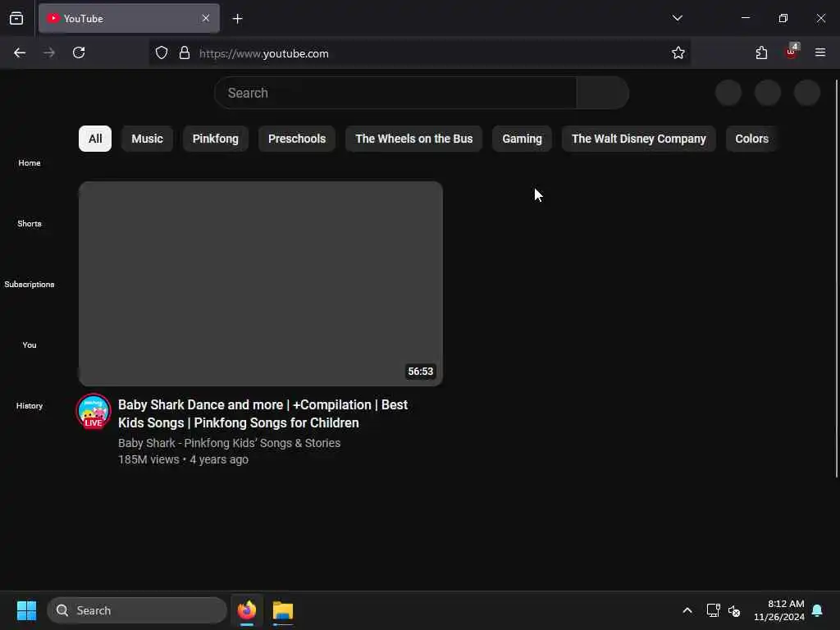Bookmark this page with the star icon
This screenshot has width=840, height=630.
click(x=678, y=53)
